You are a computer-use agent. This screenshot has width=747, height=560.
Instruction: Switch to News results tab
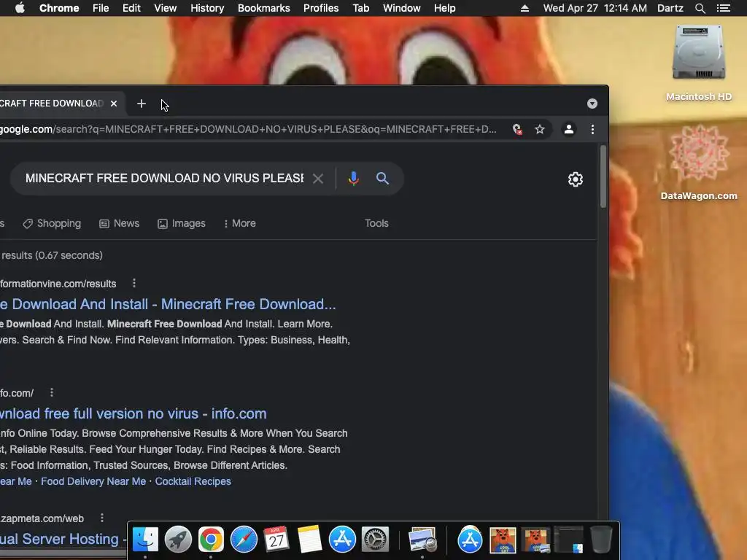coord(119,223)
